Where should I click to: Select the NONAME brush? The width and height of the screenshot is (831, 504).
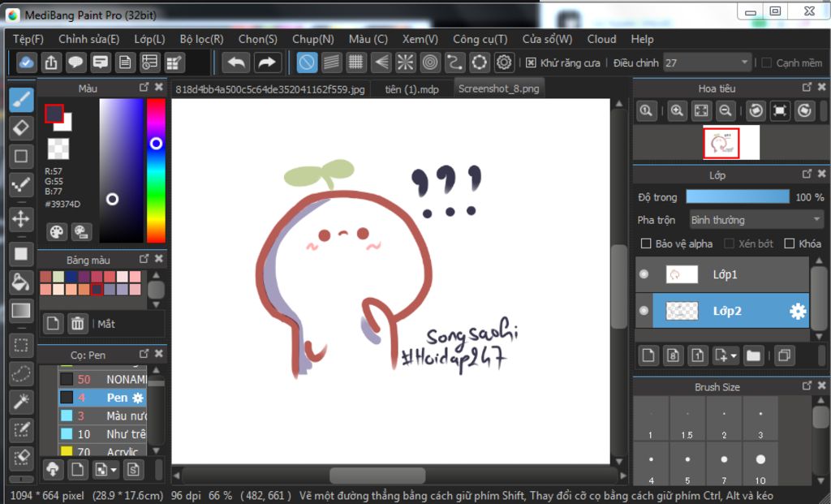coord(102,380)
